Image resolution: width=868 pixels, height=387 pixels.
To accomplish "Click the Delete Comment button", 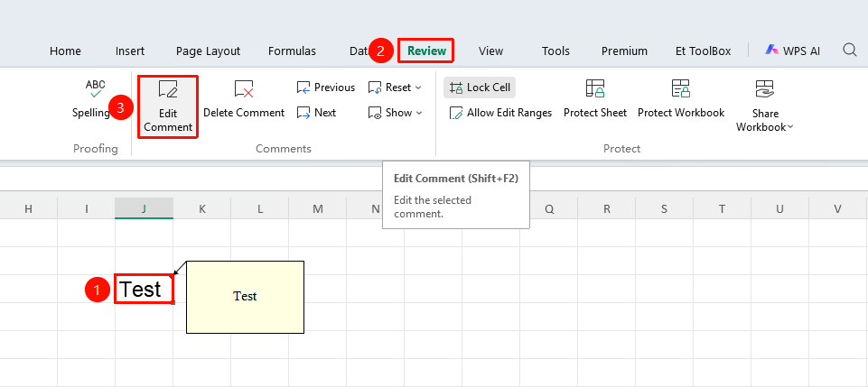I will click(244, 99).
